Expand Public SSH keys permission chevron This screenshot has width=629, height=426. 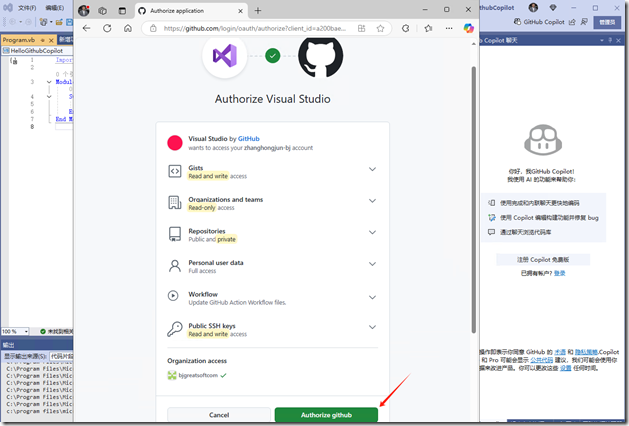(x=372, y=327)
